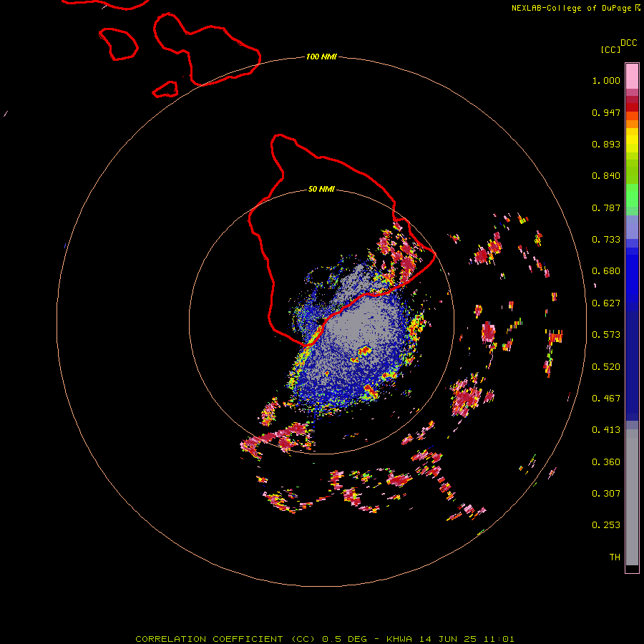The image size is (644, 644).
Task: Select the 0.947 color scale value
Action: (606, 112)
